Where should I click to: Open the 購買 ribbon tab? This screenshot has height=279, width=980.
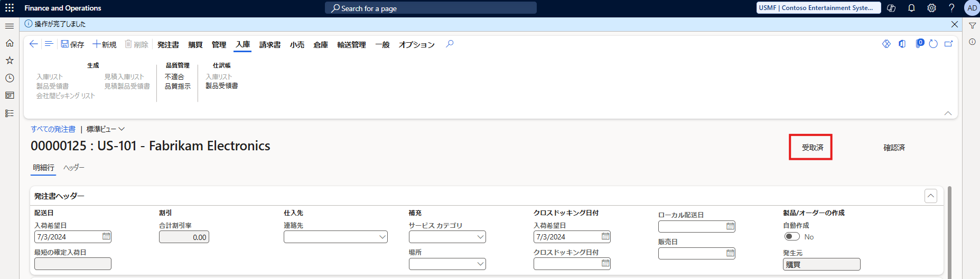click(195, 45)
